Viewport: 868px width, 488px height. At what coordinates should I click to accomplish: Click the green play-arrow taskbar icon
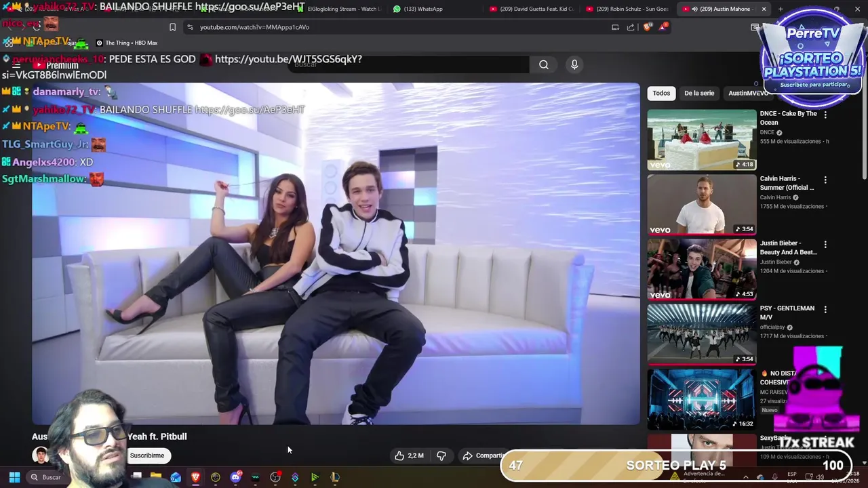(x=315, y=477)
